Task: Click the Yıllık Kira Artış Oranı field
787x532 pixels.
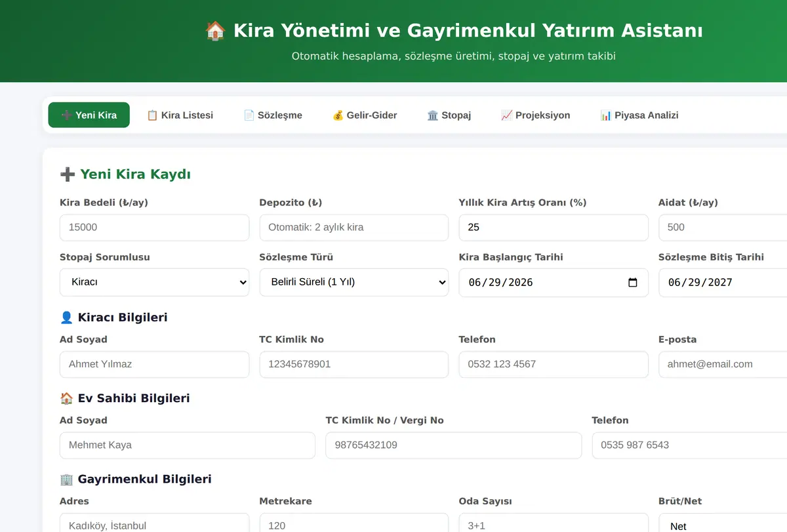Action: [x=554, y=227]
